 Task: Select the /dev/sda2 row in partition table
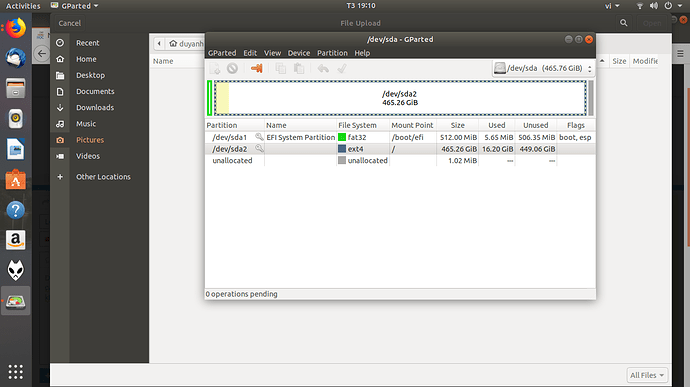point(400,149)
